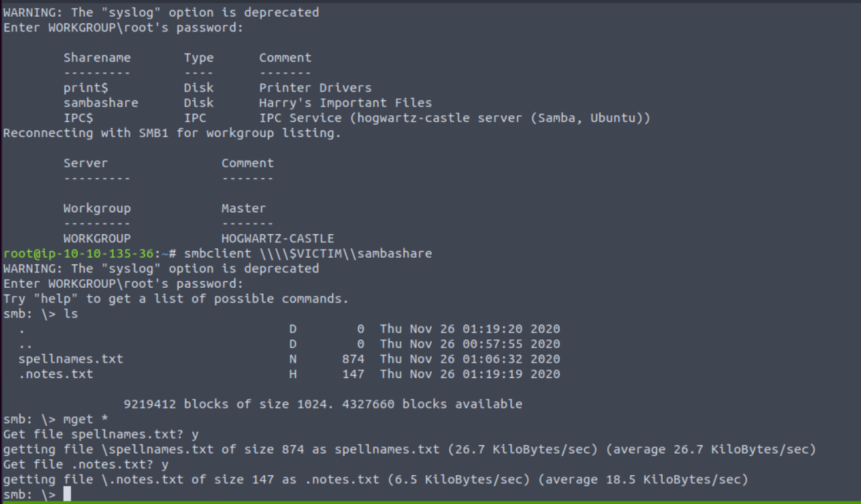Image resolution: width=861 pixels, height=504 pixels.
Task: Click the HOGWARTZ-CASTLE master name
Action: tap(278, 238)
